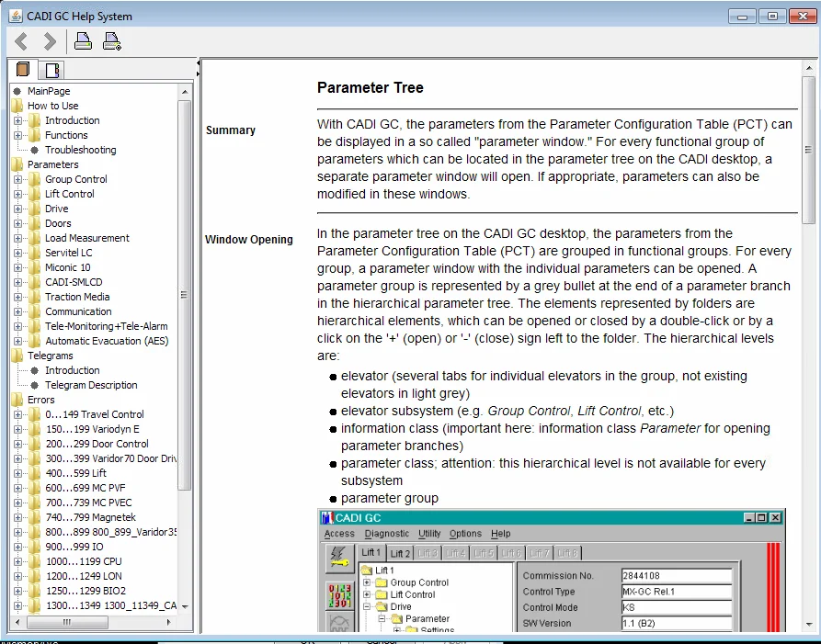The height and width of the screenshot is (644, 821).
Task: Click the Diagnostic menu in the CADI GC image
Action: coord(387,534)
